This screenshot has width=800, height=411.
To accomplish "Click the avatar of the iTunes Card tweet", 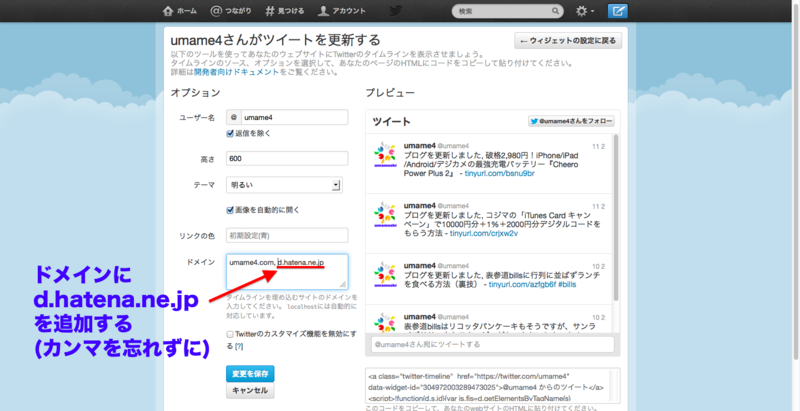I will [x=384, y=215].
